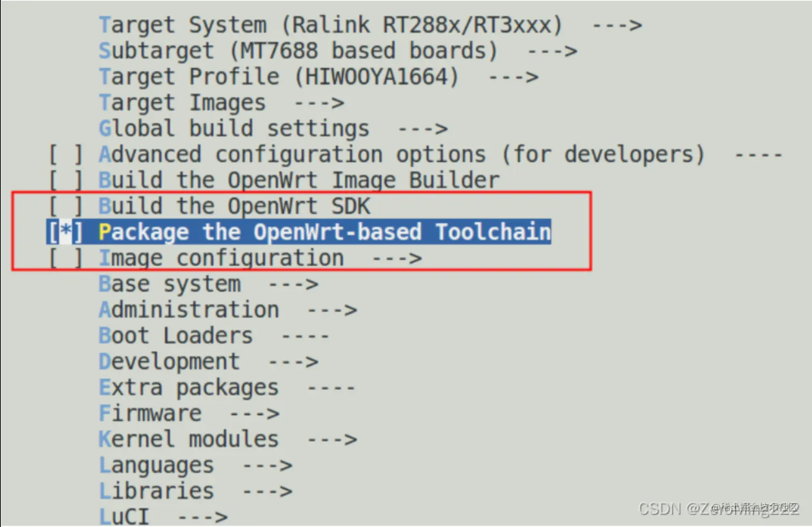
Task: Select the Target Profile HIWOOYA1664 entry
Action: click(279, 77)
